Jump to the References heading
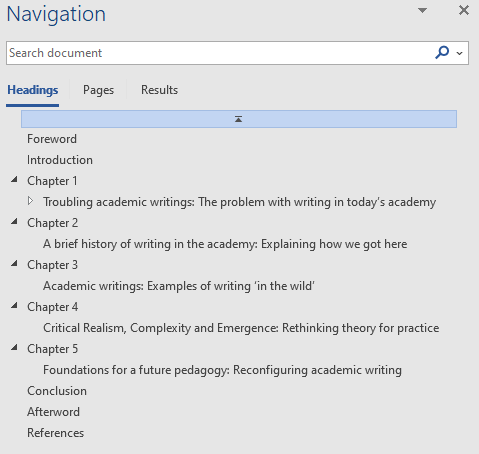The height and width of the screenshot is (454, 479). point(55,433)
